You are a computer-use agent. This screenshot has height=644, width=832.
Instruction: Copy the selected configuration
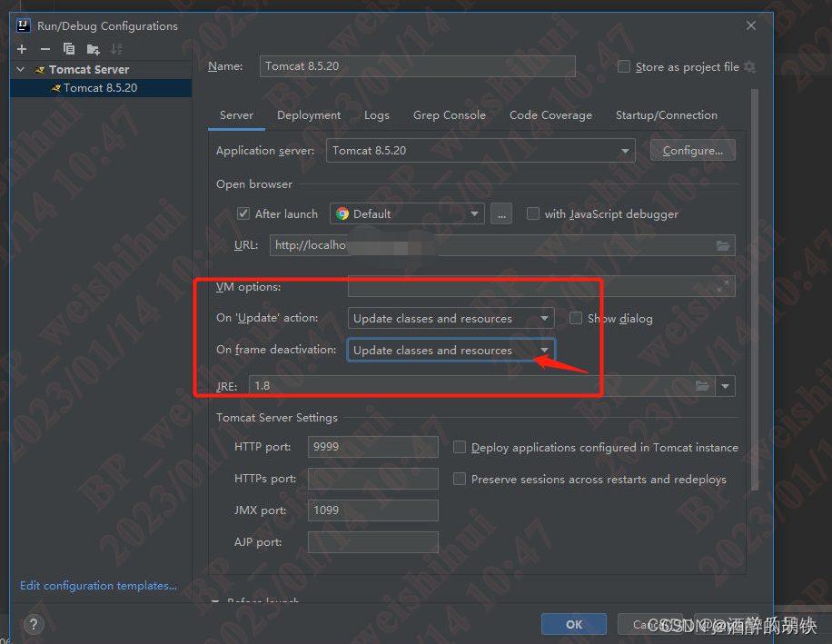(x=69, y=49)
